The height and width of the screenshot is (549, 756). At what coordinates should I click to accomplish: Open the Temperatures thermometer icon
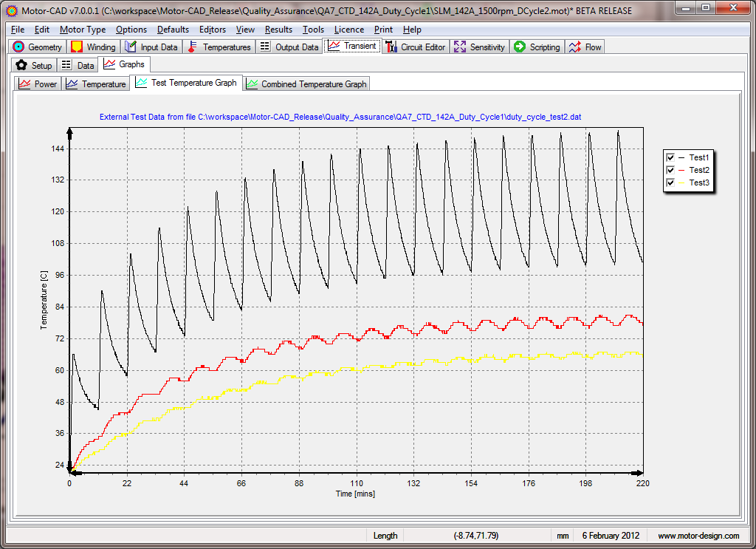[x=193, y=47]
